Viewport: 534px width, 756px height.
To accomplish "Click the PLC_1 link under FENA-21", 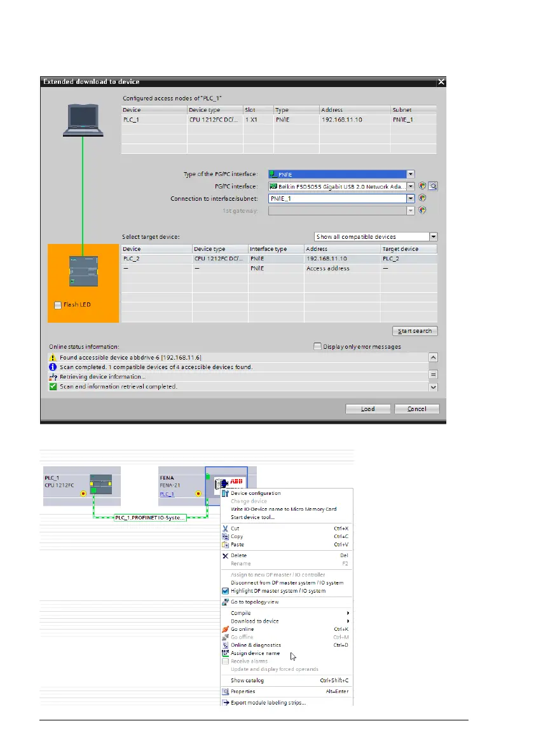I will 167,494.
